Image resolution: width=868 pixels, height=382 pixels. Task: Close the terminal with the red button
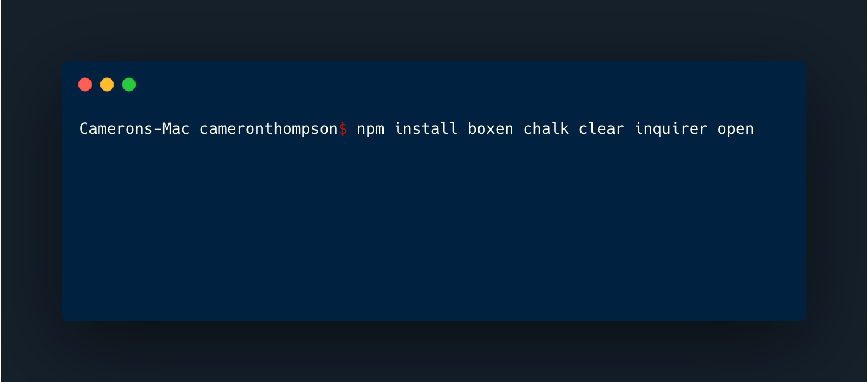point(85,85)
